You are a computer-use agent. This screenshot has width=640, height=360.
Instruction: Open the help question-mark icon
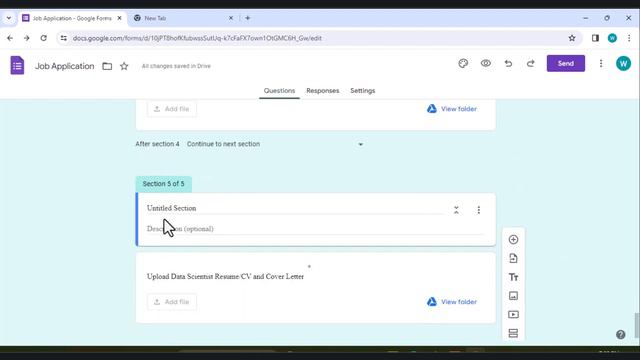pyautogui.click(x=620, y=335)
